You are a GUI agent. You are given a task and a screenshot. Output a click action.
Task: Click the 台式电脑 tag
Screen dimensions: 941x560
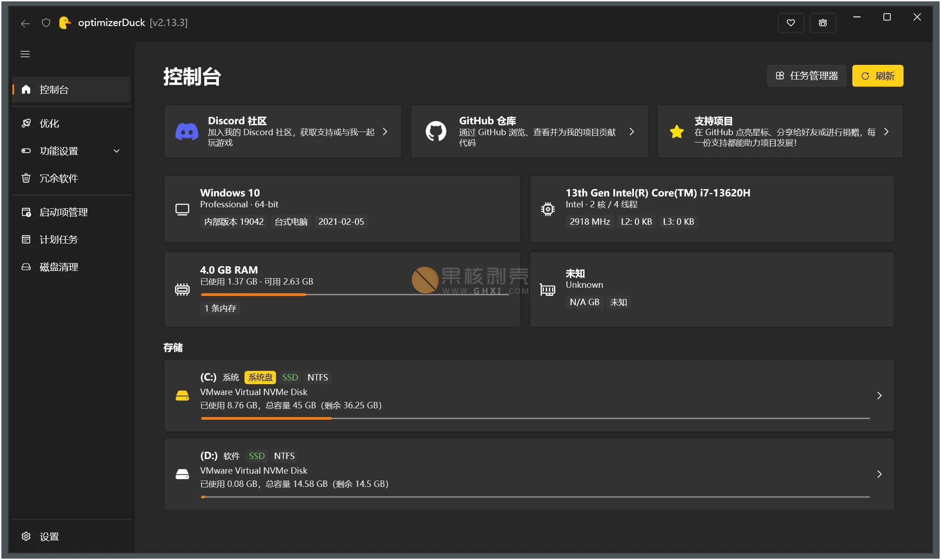(291, 222)
